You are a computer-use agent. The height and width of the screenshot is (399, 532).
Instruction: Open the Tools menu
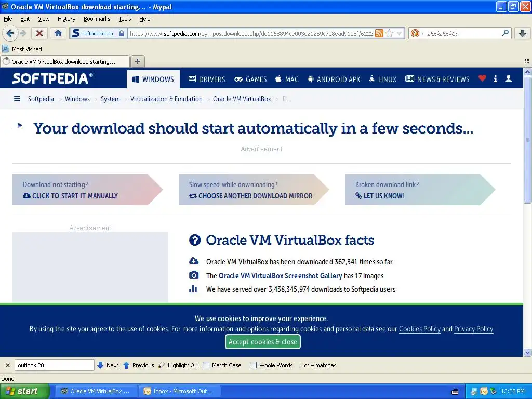tap(125, 19)
